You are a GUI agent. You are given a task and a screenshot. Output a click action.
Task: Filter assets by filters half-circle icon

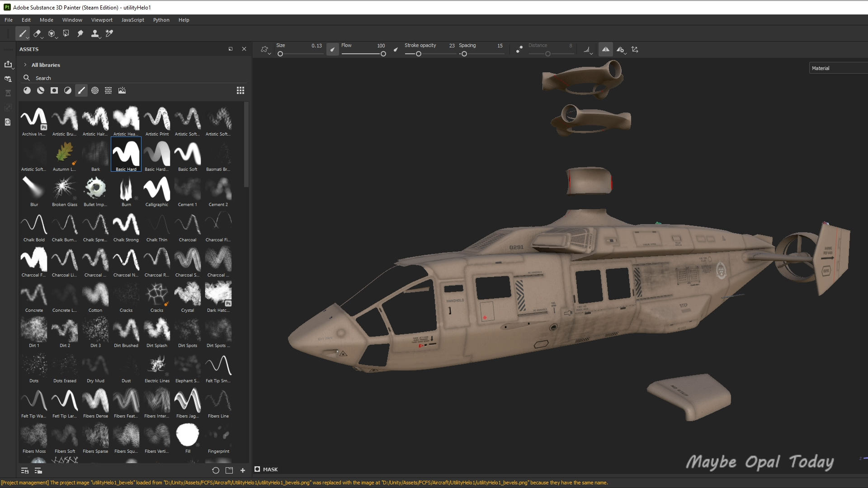[68, 90]
